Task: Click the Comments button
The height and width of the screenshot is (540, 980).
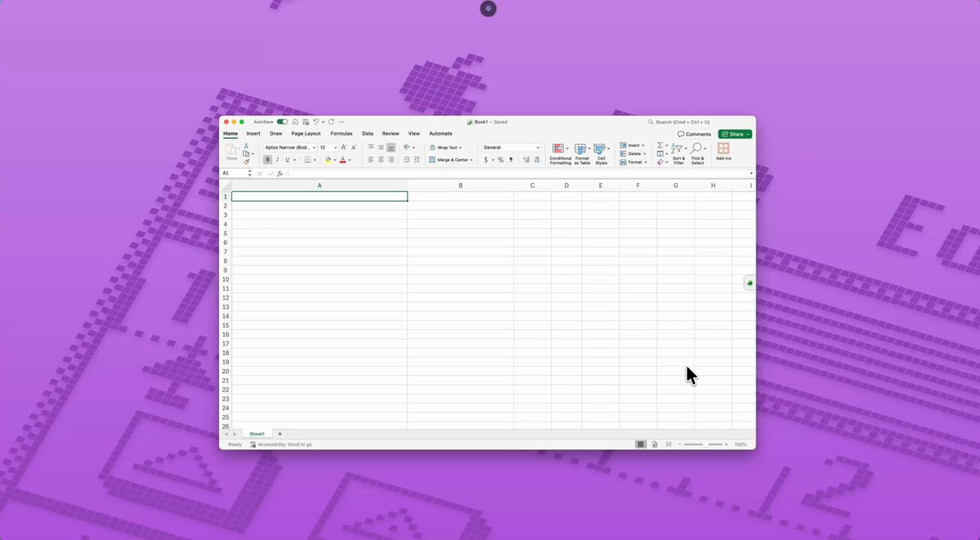Action: [694, 134]
